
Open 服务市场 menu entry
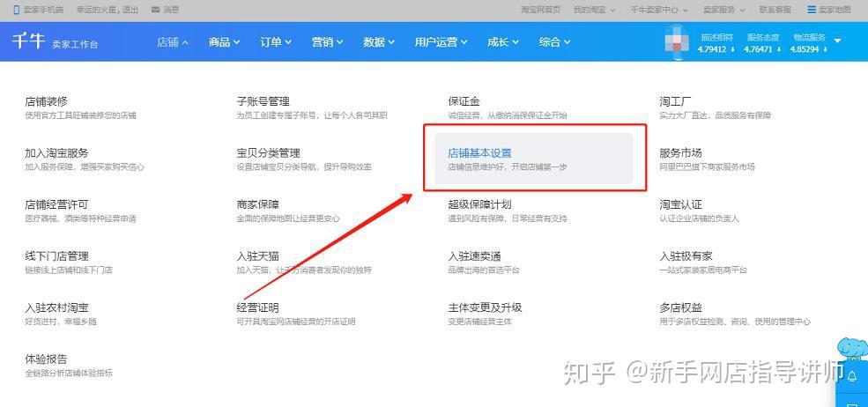(x=707, y=159)
